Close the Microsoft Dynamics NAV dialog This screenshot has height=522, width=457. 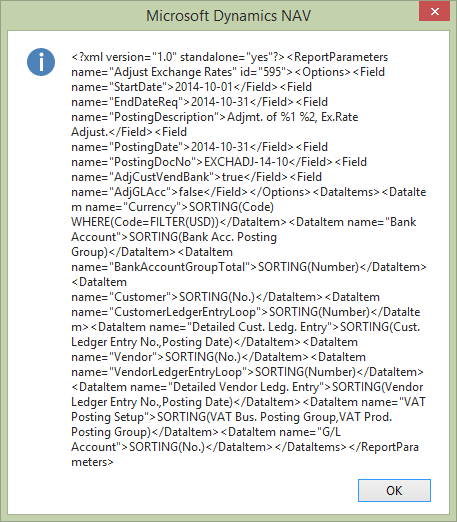pos(434,12)
